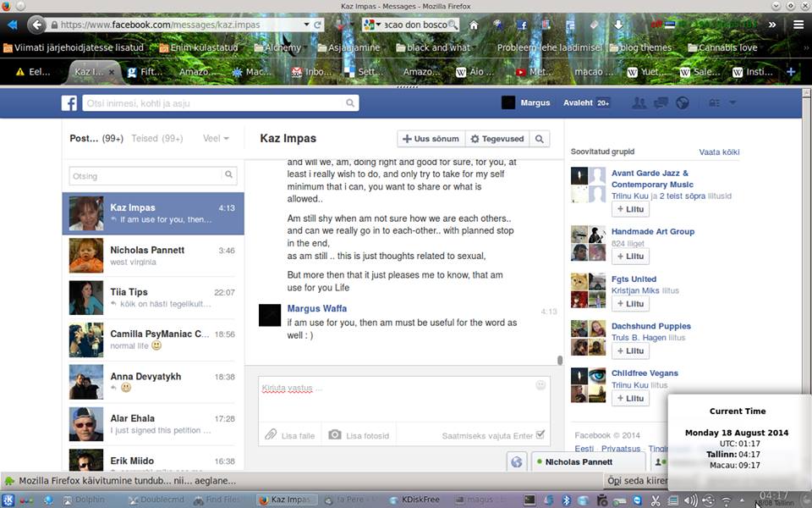Open the KDE application launcher
Screen dimensions: 812x508
coord(8,500)
